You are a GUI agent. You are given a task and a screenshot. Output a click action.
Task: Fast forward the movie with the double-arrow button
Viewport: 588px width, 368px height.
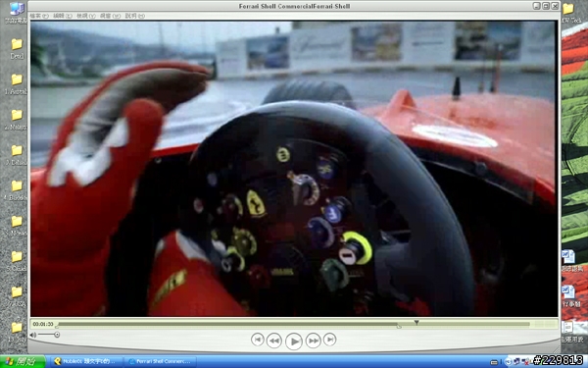pos(314,341)
